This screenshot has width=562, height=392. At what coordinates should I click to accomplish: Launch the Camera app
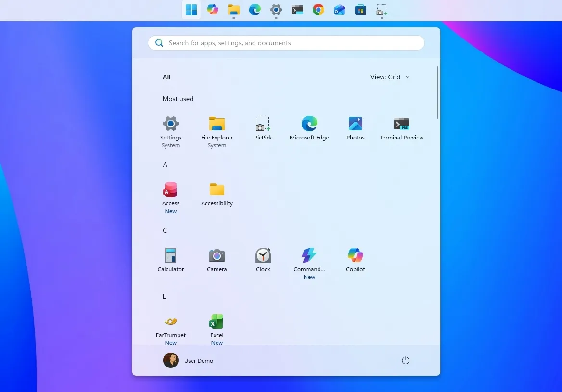click(x=217, y=261)
